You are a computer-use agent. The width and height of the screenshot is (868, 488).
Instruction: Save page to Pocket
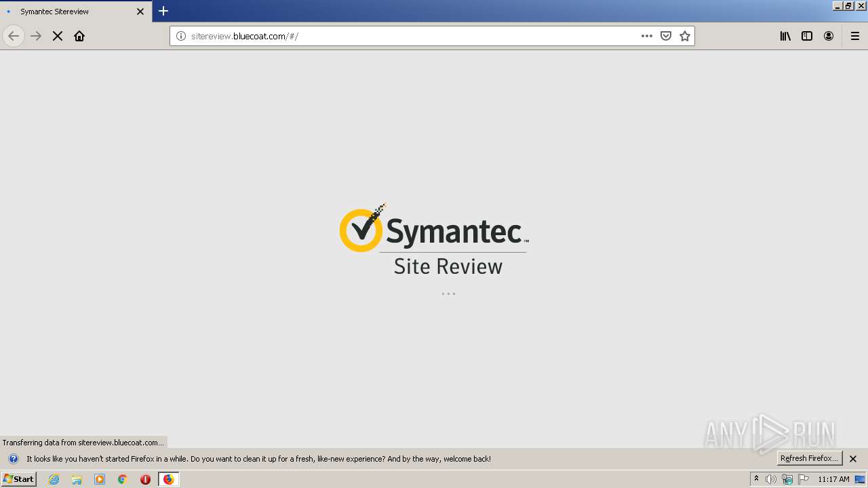point(666,36)
